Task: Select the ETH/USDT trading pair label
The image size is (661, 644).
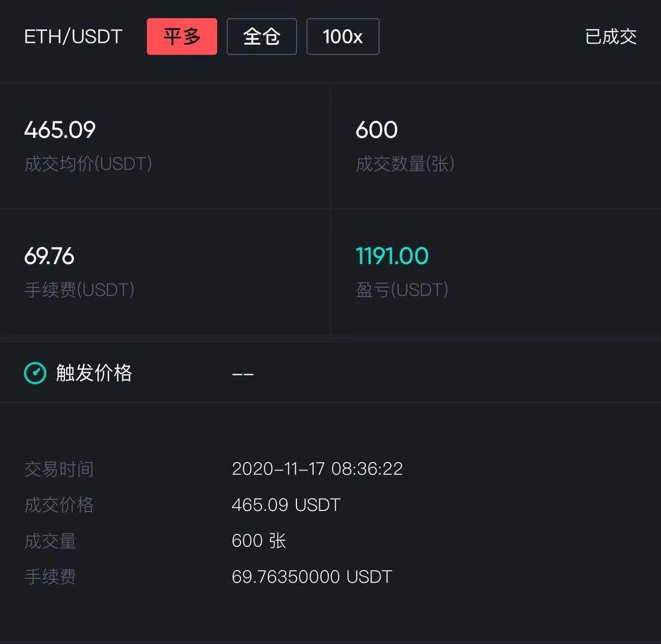Action: [72, 36]
